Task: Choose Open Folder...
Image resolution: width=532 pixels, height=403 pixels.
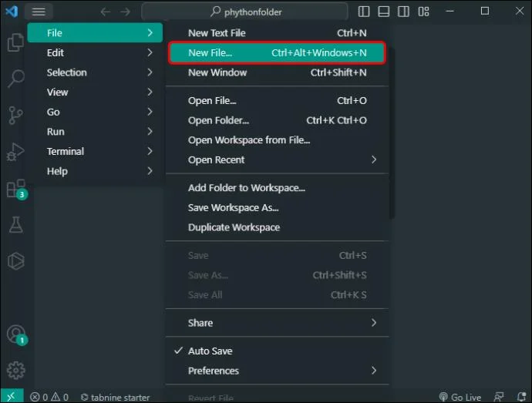Action: tap(277, 120)
